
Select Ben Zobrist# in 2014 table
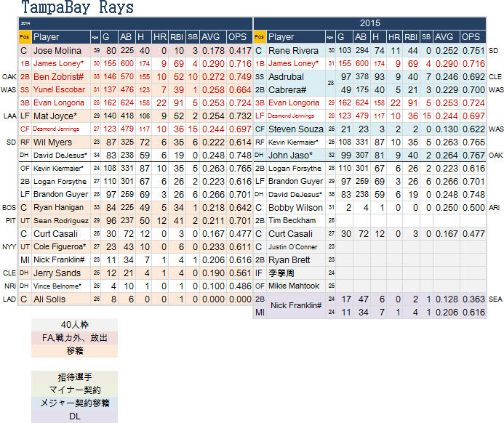pyautogui.click(x=61, y=77)
